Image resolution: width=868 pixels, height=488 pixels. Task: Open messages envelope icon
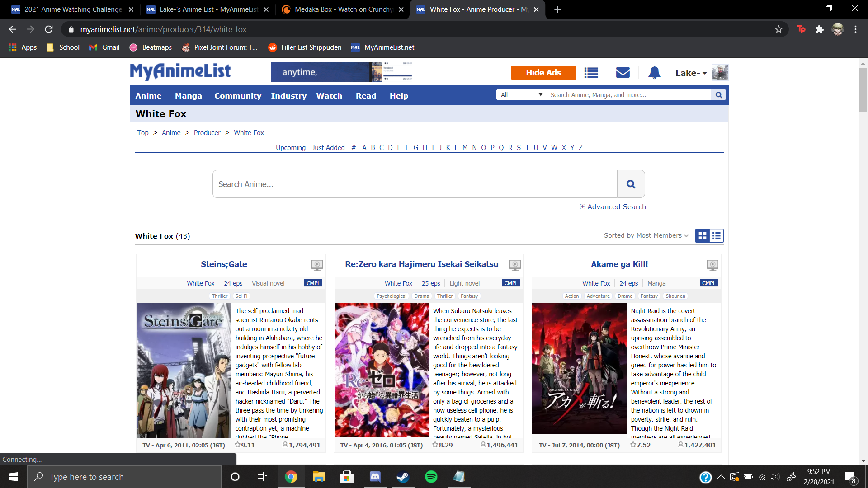click(x=623, y=72)
